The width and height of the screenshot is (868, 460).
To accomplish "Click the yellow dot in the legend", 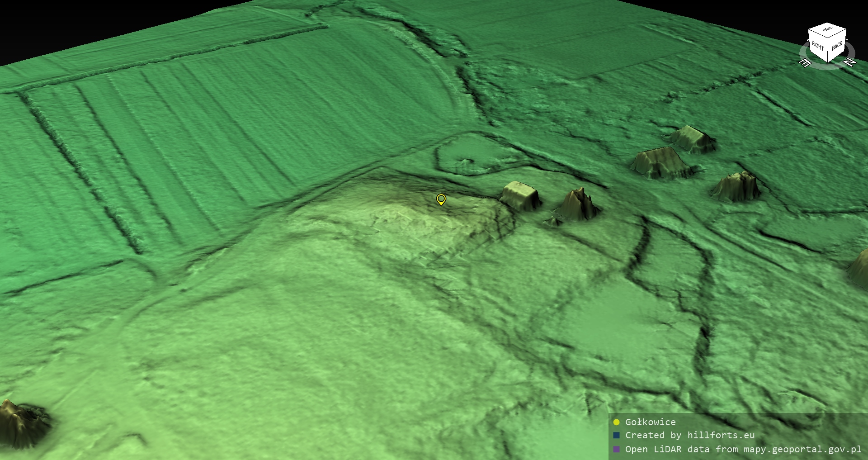I will point(616,422).
